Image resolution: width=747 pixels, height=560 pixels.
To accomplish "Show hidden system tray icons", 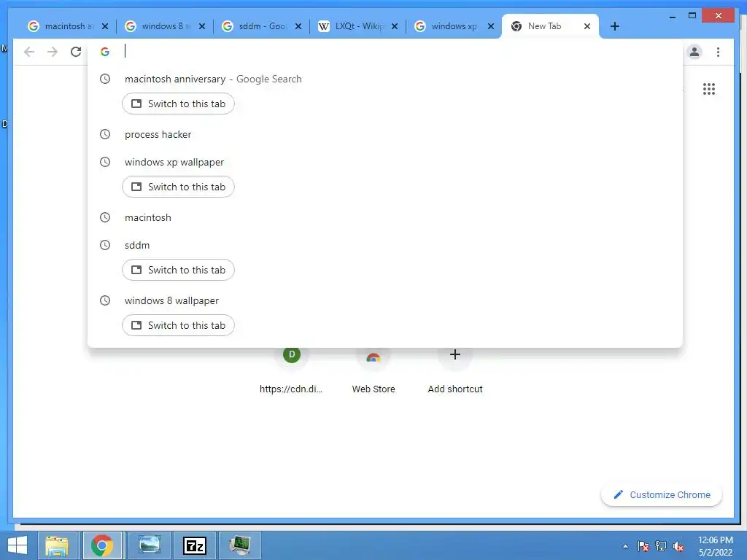I will [x=625, y=546].
